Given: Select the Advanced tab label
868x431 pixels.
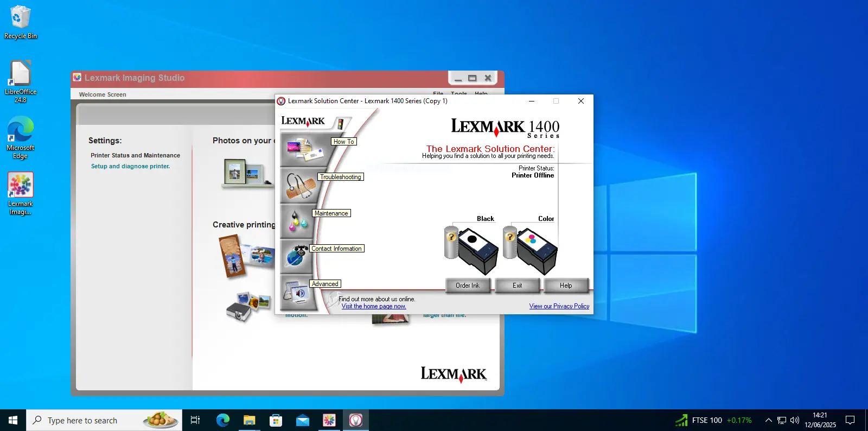Looking at the screenshot, I should (x=325, y=284).
